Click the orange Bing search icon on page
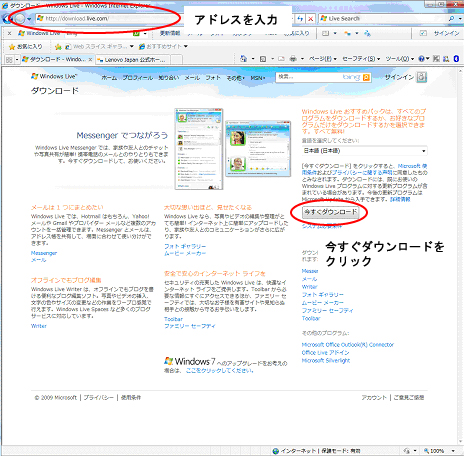Screen dimensions: 464x456 click(x=366, y=77)
